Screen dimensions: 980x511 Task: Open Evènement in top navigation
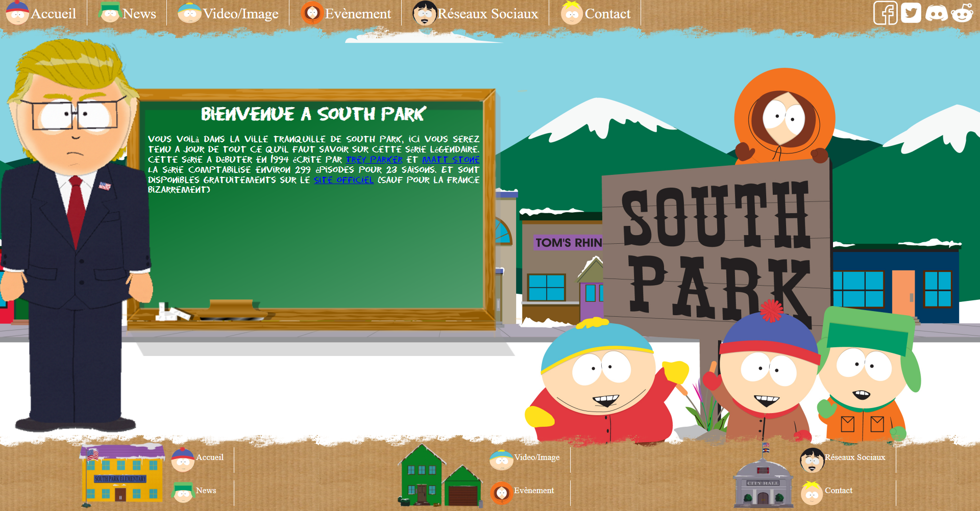tap(358, 14)
